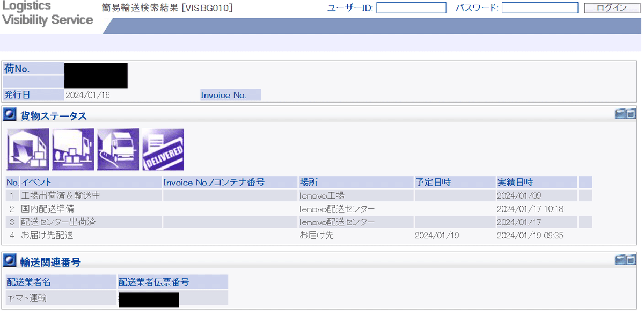Screen dimensions: 644x313
Task: Click the ヤマト運輸 carrier name cell
Action: (61, 297)
